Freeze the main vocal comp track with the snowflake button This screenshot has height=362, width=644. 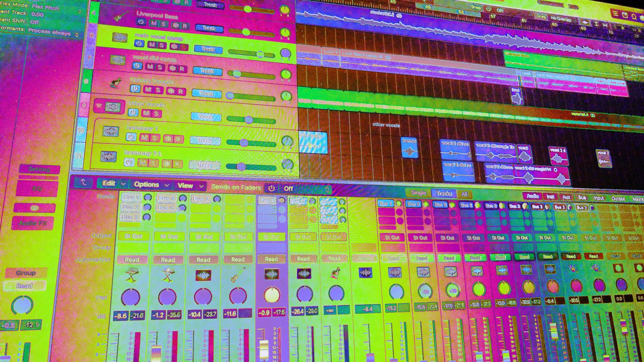[x=174, y=46]
